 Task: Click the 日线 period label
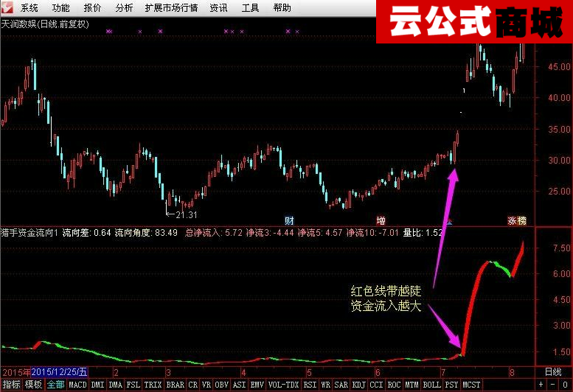[x=553, y=372]
